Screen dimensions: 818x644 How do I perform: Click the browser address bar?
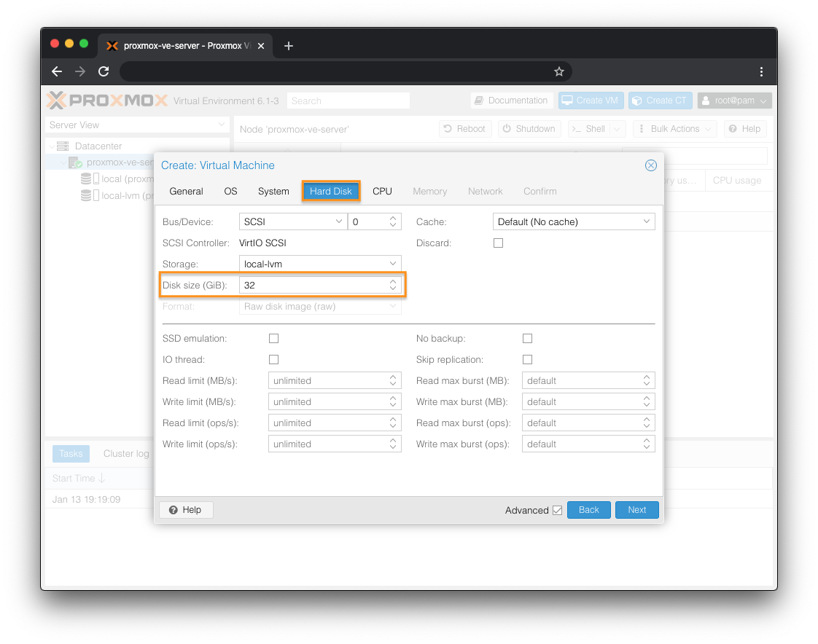tap(334, 71)
